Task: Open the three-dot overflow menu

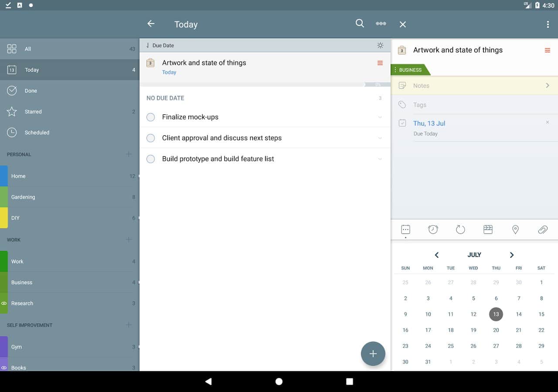Action: (x=548, y=24)
